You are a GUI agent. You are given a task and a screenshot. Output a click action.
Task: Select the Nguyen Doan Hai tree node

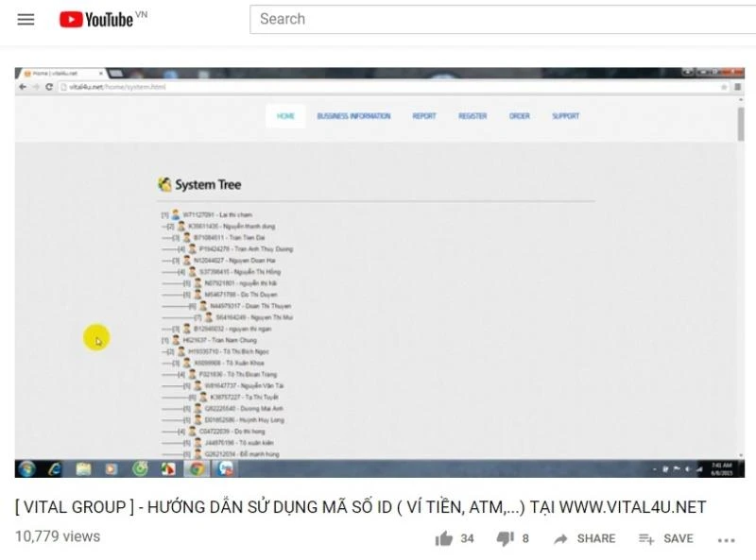(234, 261)
